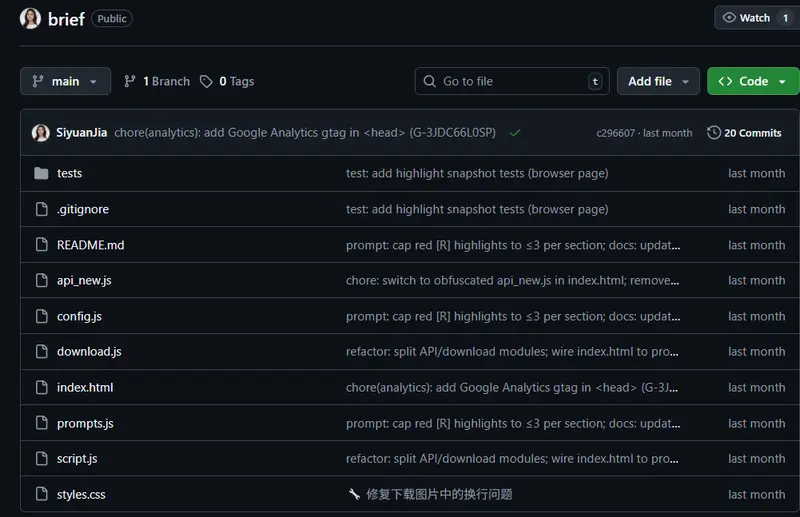The width and height of the screenshot is (800, 517).
Task: Click the file icon beside README.md
Action: pos(41,245)
